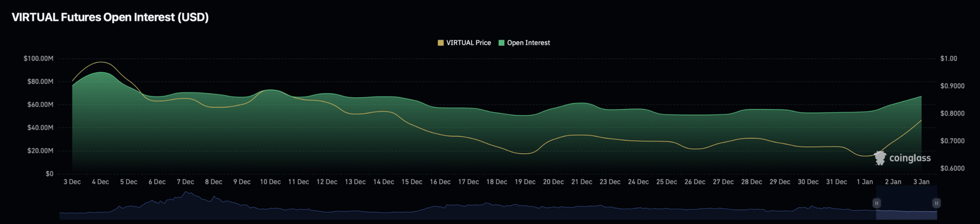Click the navigator mini chart peak
Viewport: 980px width, 224px height.
pyautogui.click(x=187, y=194)
